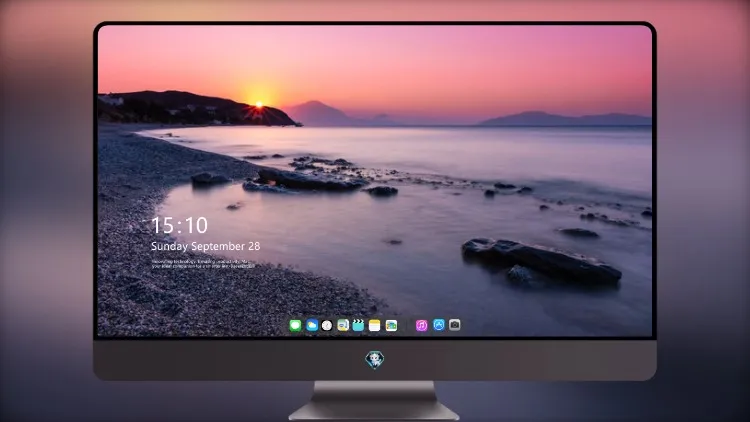Open the Clock app in dock

tap(327, 325)
